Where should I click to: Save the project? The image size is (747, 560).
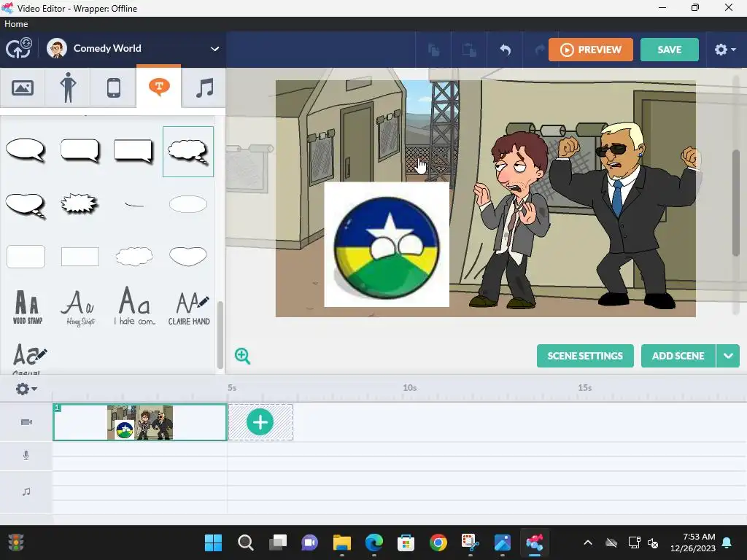point(670,50)
